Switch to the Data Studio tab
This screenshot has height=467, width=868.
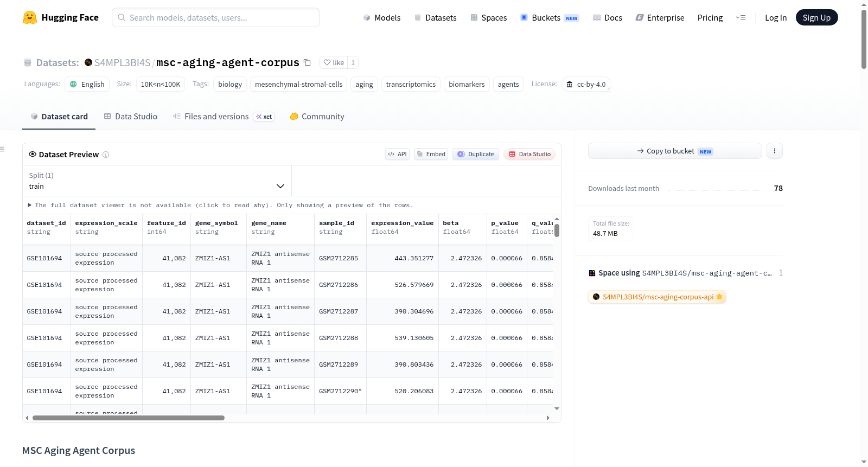pyautogui.click(x=131, y=116)
